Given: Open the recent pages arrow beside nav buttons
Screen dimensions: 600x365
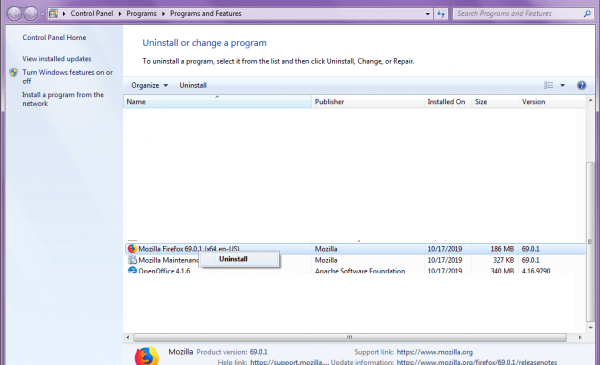Looking at the screenshot, I should coord(42,14).
